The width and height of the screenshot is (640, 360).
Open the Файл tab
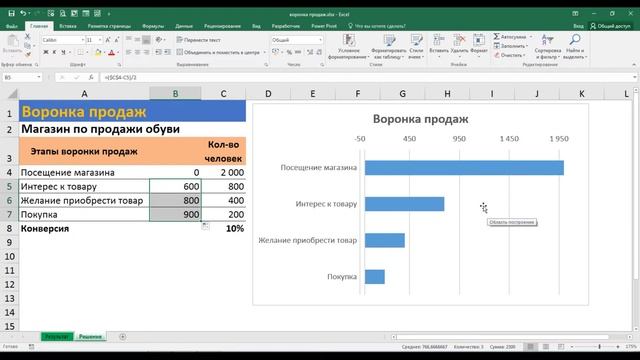(x=12, y=26)
